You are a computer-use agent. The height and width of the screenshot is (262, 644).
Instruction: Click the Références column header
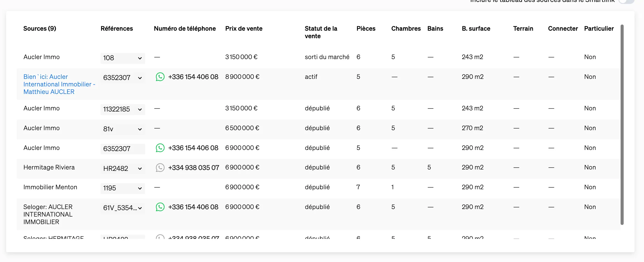[x=117, y=28]
